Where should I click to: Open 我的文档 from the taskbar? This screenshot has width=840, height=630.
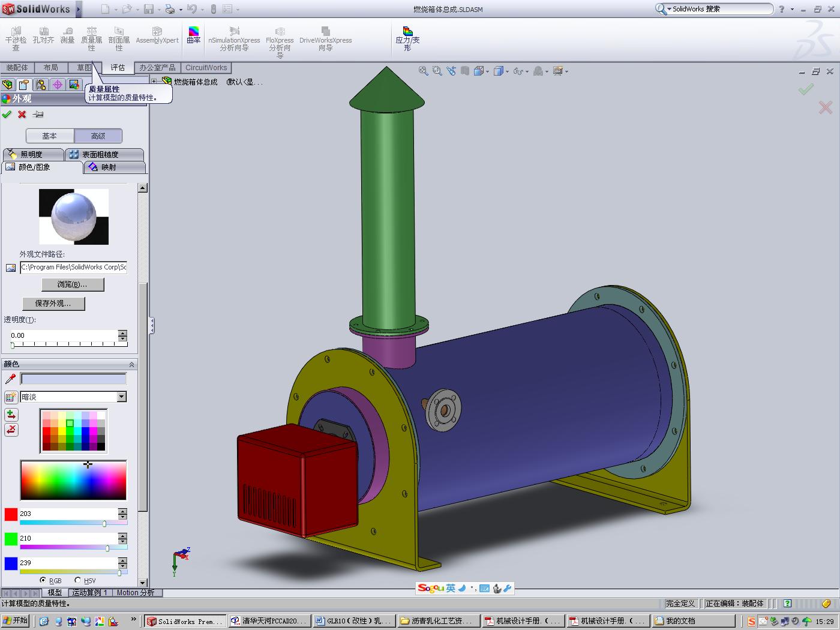(x=694, y=621)
